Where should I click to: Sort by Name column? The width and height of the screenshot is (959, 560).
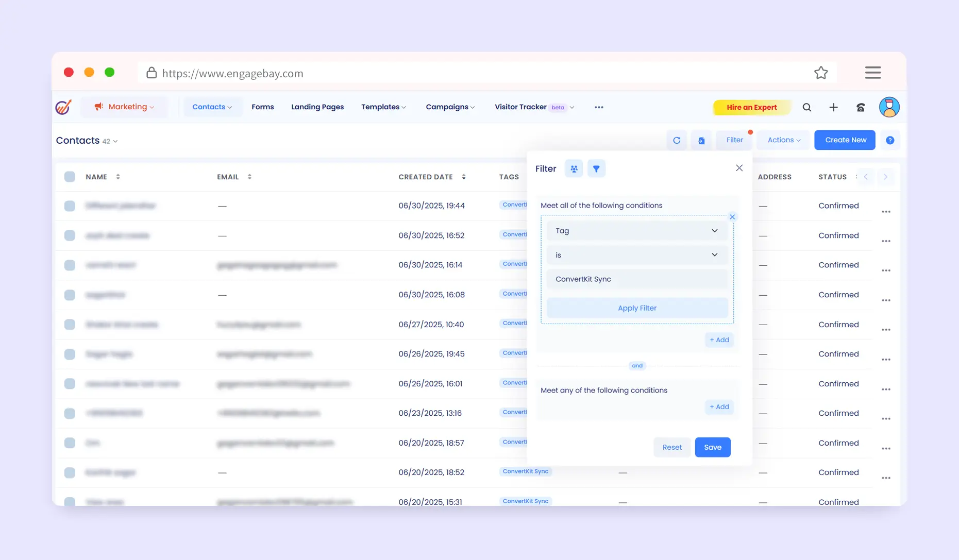coord(118,177)
